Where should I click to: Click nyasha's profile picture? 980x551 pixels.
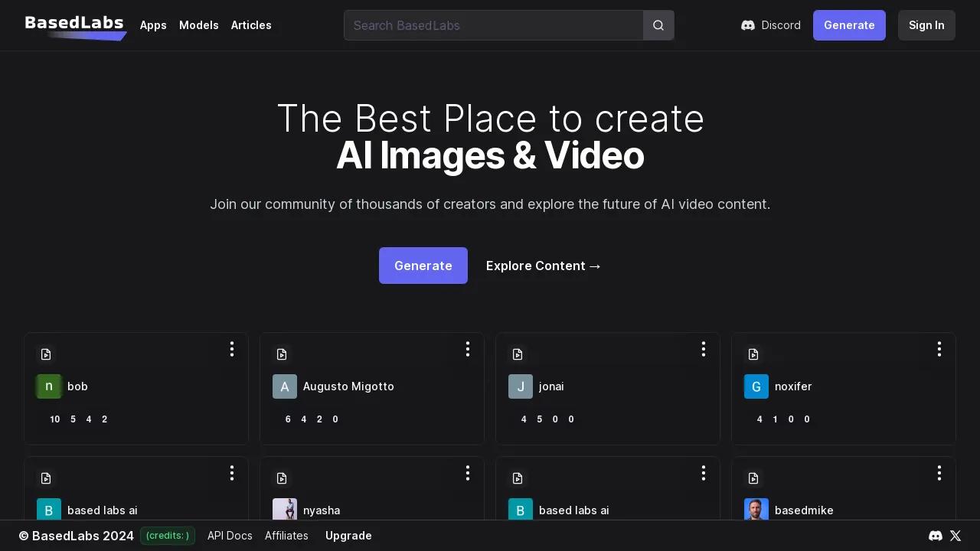click(285, 510)
